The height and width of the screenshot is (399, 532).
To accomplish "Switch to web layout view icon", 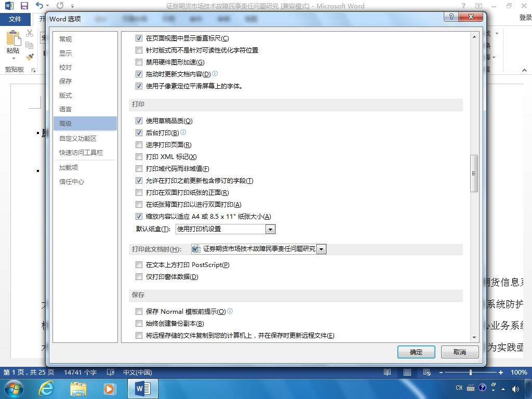I will pos(427,372).
